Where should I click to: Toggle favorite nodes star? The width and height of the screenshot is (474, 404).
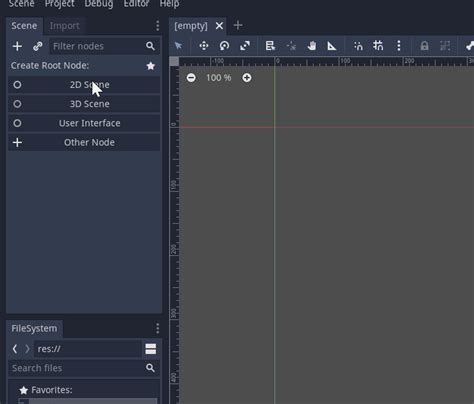pyautogui.click(x=151, y=66)
